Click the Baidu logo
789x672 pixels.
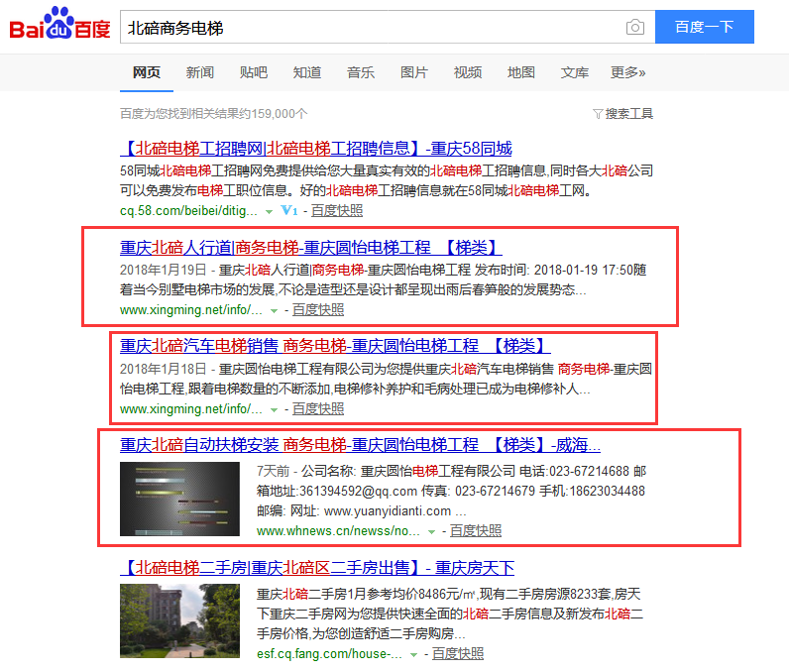59,24
